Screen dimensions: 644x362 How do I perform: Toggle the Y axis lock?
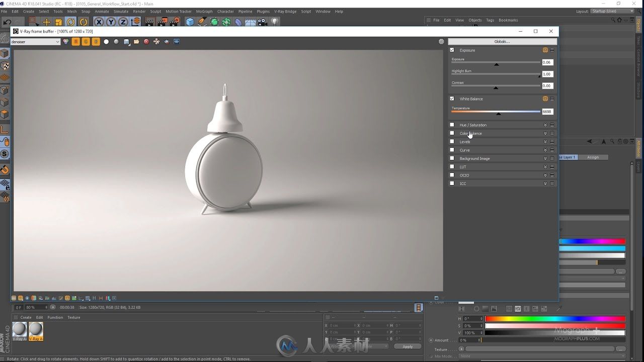coord(111,22)
